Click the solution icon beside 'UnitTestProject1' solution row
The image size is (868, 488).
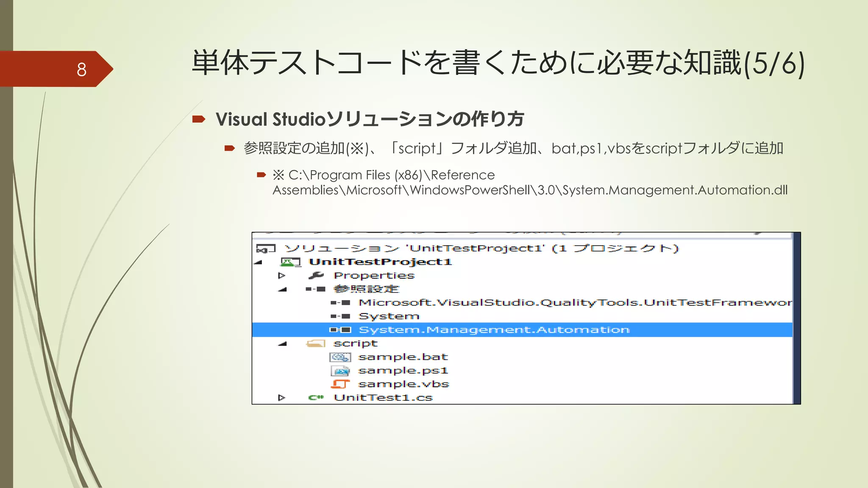[266, 249]
